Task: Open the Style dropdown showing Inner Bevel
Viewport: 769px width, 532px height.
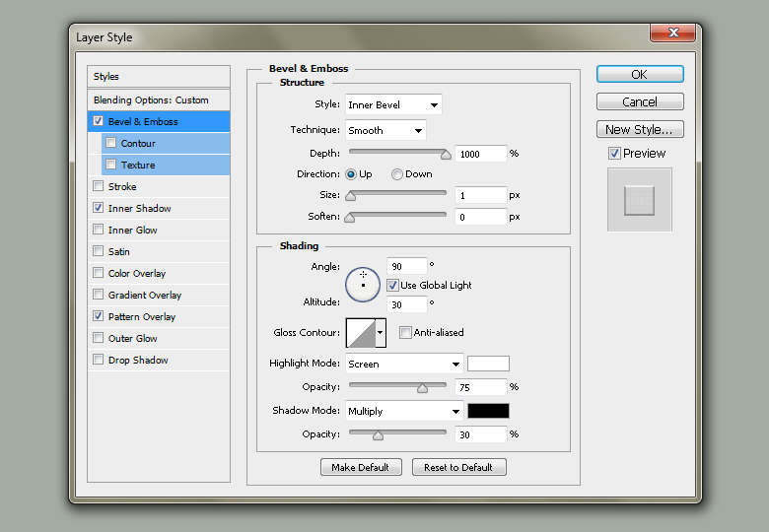Action: tap(393, 104)
